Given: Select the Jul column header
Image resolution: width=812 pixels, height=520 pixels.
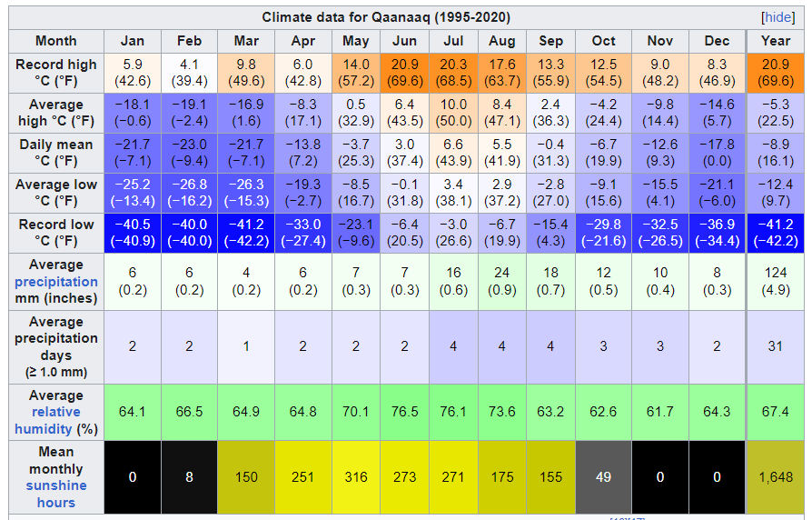Looking at the screenshot, I should tap(453, 41).
